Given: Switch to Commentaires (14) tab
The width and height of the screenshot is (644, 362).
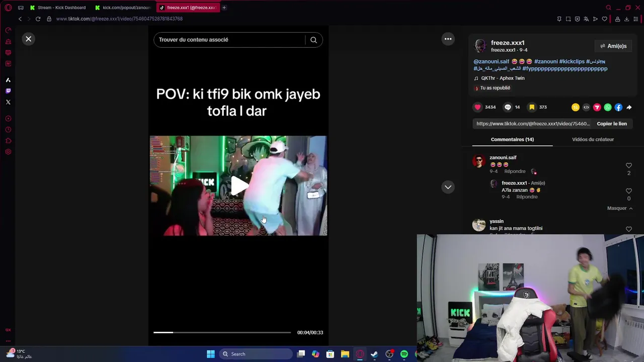Looking at the screenshot, I should [512, 139].
